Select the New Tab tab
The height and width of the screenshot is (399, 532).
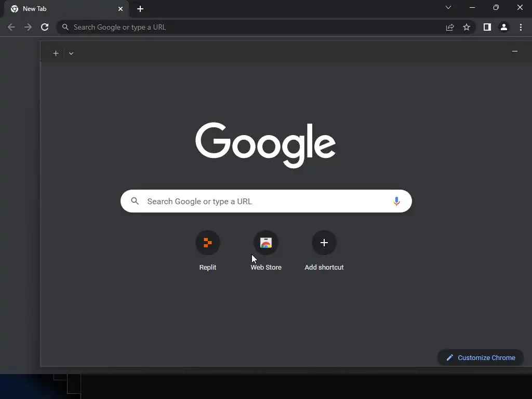(x=66, y=9)
